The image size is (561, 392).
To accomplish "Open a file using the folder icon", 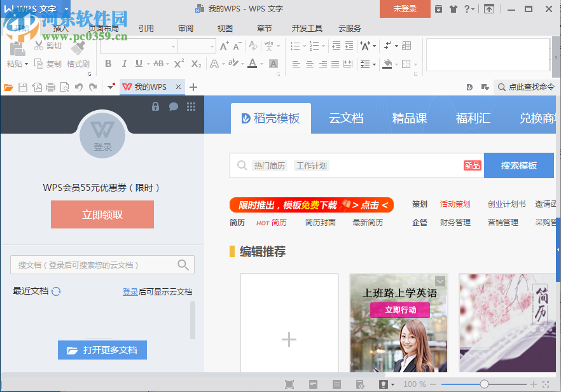I will (8, 87).
